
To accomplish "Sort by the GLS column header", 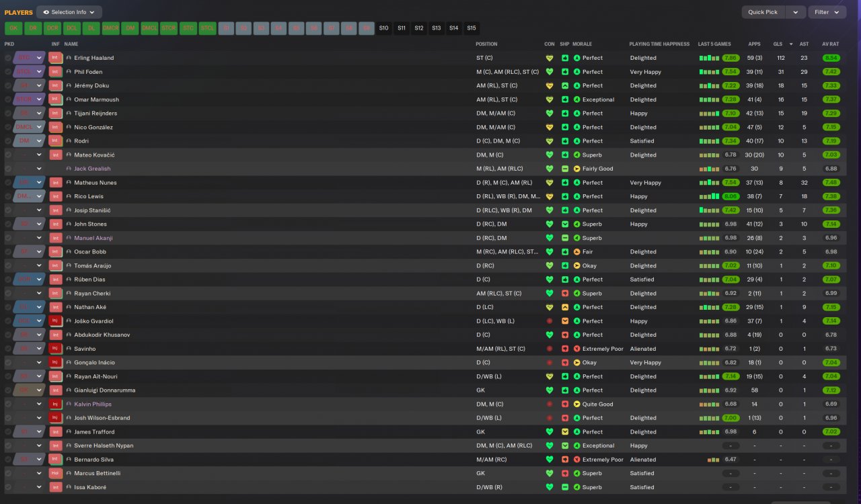I will (x=778, y=44).
